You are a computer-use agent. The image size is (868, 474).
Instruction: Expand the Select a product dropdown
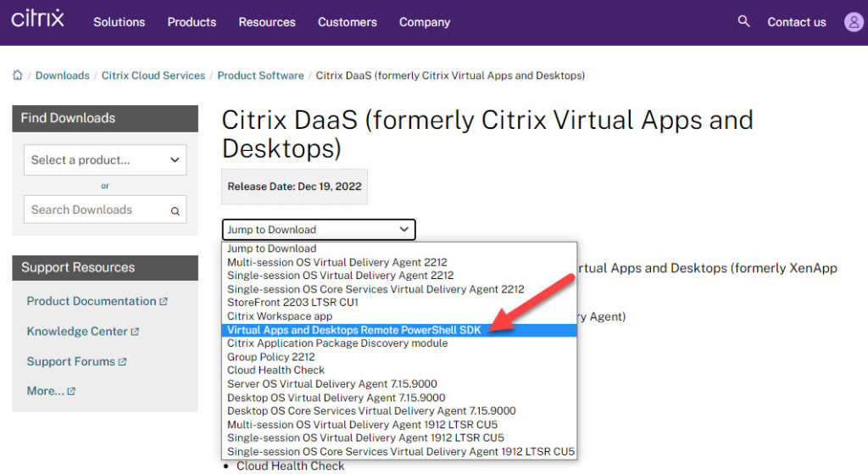(x=105, y=159)
